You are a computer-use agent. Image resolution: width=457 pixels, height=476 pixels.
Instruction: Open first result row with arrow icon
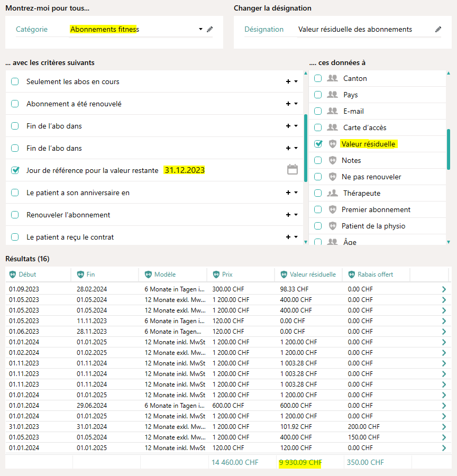click(444, 289)
